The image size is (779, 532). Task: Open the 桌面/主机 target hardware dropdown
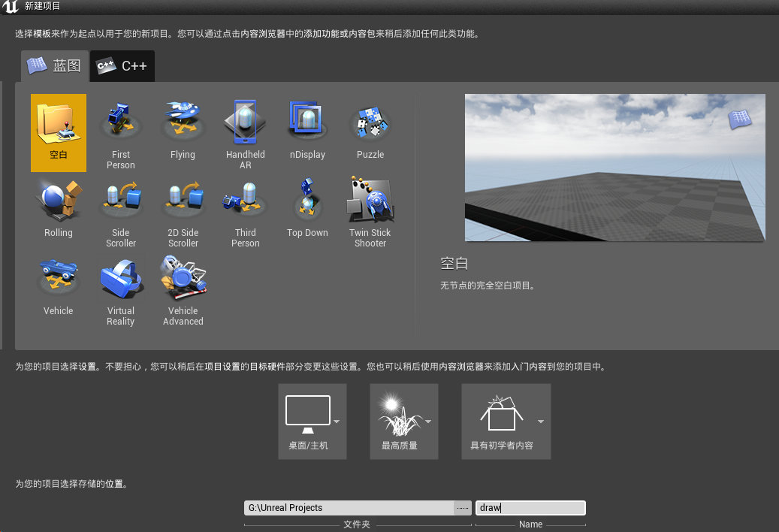point(336,422)
